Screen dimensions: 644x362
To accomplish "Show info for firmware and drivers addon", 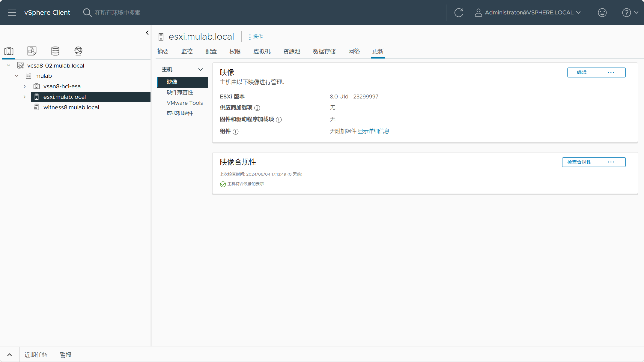I will (279, 120).
